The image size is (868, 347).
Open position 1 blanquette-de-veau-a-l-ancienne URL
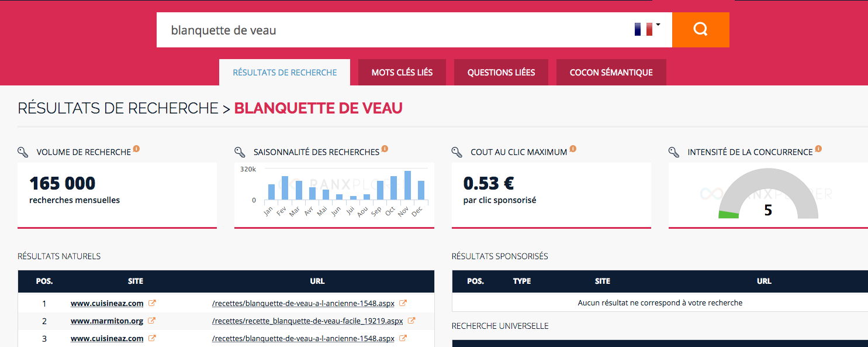[303, 303]
